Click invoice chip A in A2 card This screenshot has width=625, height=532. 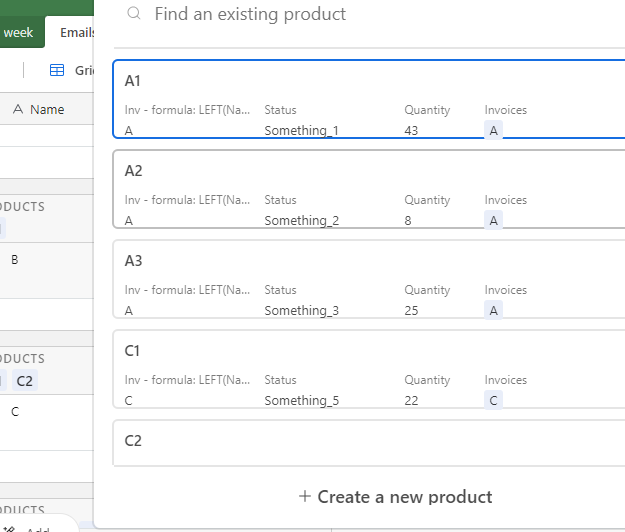tap(493, 220)
